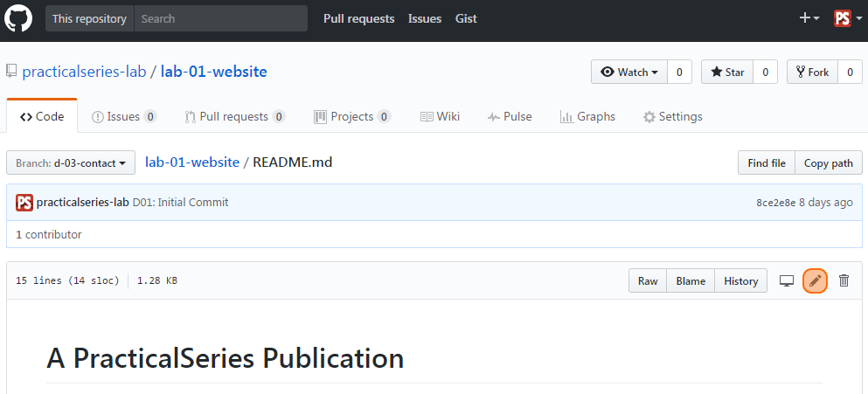
Task: Click the GitHub Octocat logo
Action: [18, 19]
